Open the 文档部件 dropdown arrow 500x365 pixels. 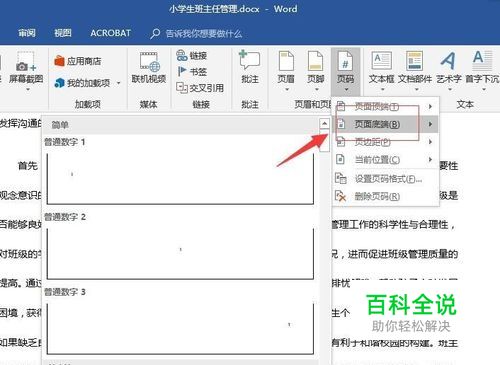point(416,89)
